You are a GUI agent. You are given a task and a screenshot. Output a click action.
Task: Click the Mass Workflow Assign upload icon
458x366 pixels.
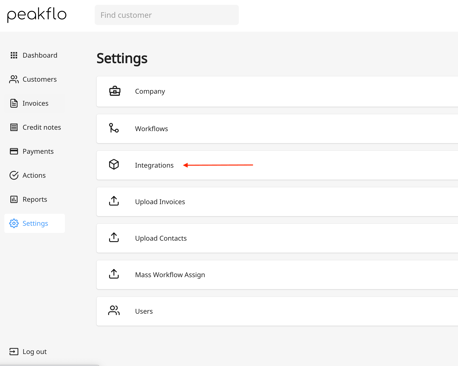tap(114, 274)
